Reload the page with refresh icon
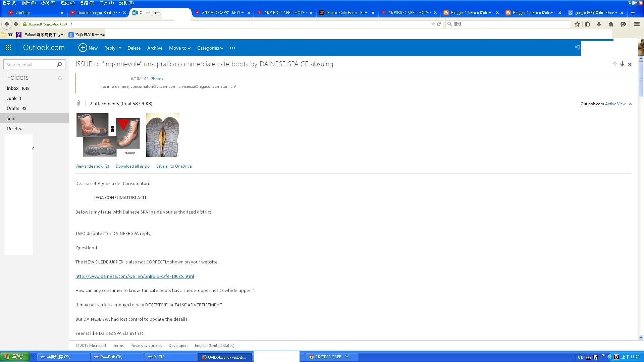The image size is (644, 362). click(439, 24)
